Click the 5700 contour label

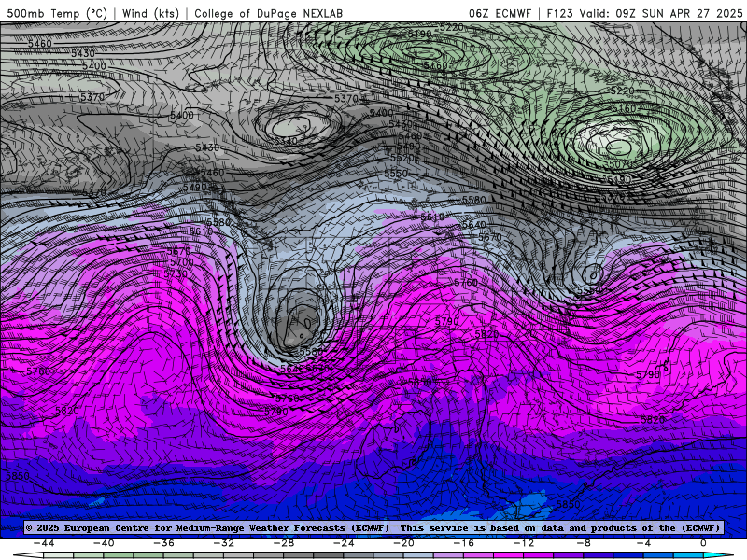point(181,262)
